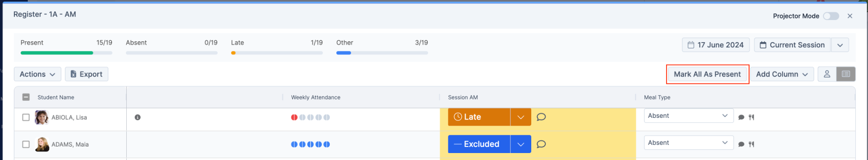Open ABIOLA, Lisa profile photo
Viewport: 868px width, 160px height.
[x=42, y=117]
